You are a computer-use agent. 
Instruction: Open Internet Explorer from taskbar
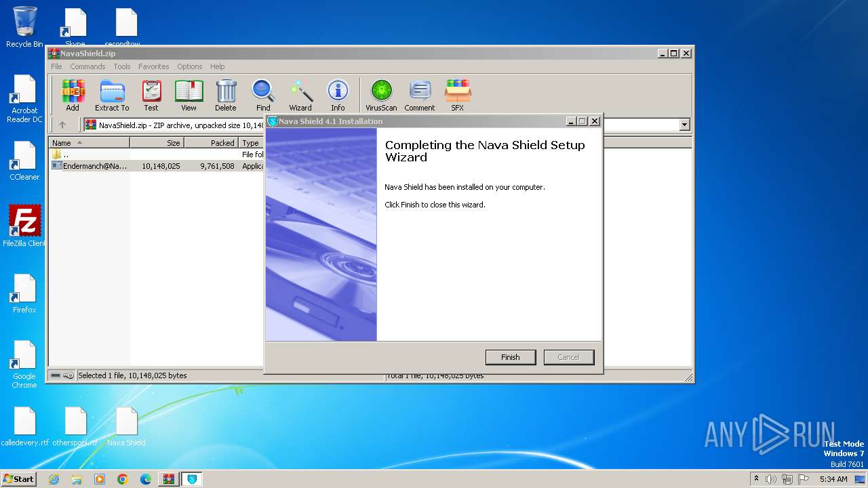(54, 479)
